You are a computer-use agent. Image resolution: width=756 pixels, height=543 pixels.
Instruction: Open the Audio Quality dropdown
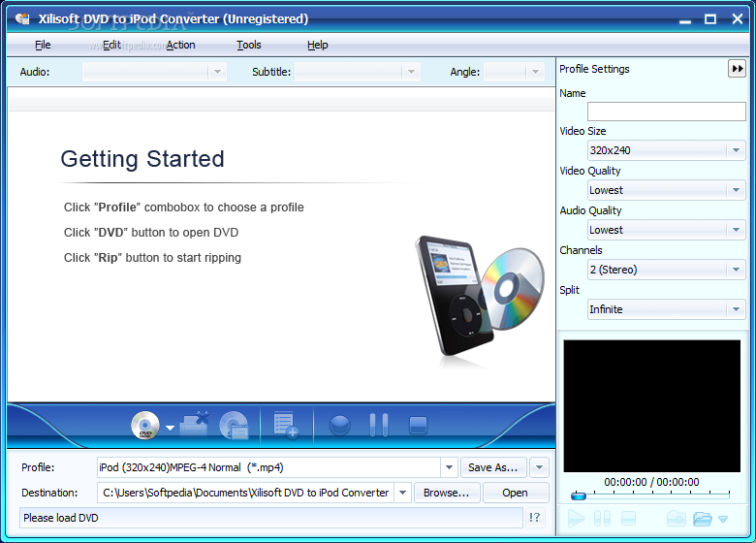coord(666,230)
